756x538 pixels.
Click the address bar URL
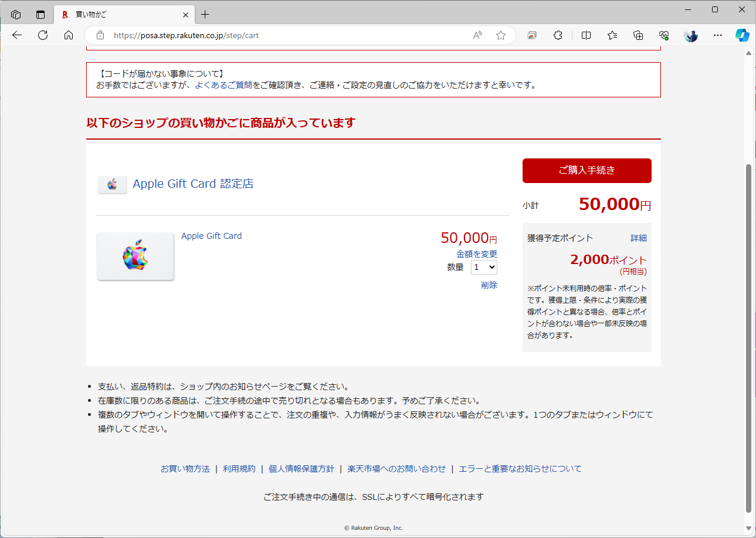(187, 35)
